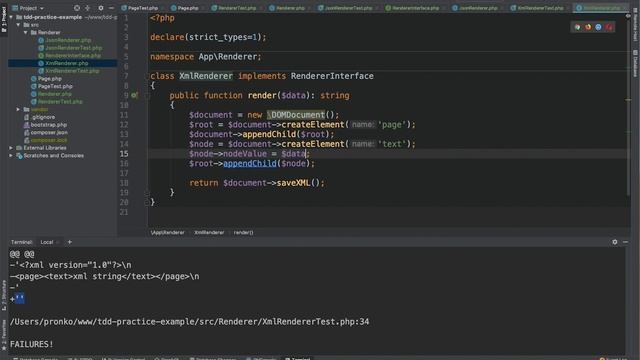Switch to JsonRendererTest.php editor tab
Image resolution: width=640 pixels, height=360 pixels.
(345, 8)
